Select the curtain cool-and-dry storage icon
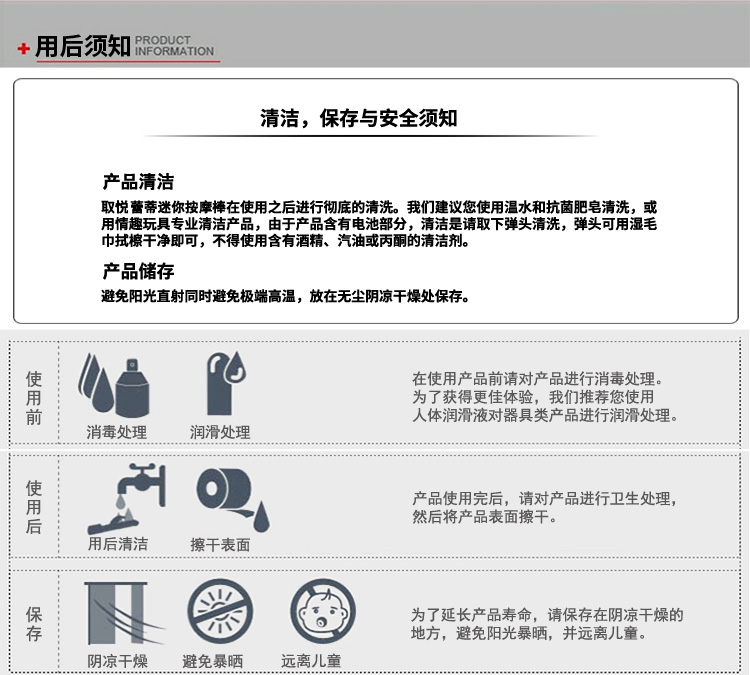The height and width of the screenshot is (675, 750). [116, 613]
